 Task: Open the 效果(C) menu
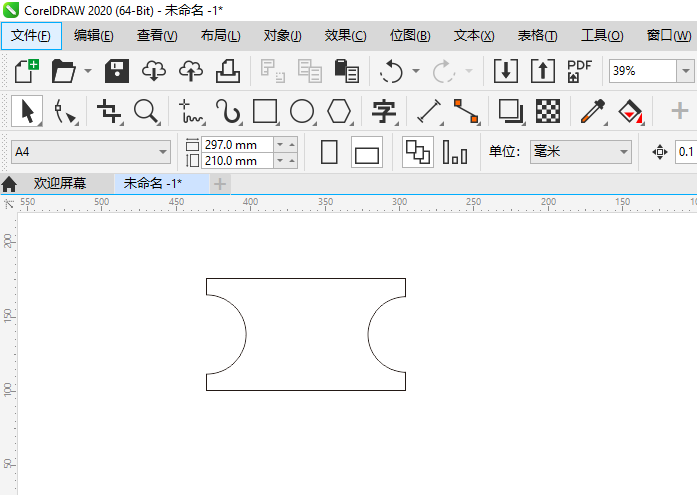345,35
